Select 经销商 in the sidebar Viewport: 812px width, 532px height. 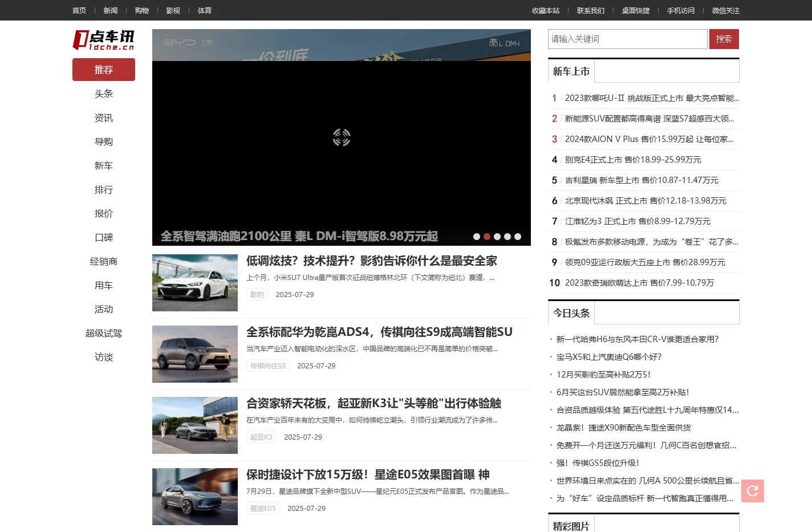pos(104,261)
